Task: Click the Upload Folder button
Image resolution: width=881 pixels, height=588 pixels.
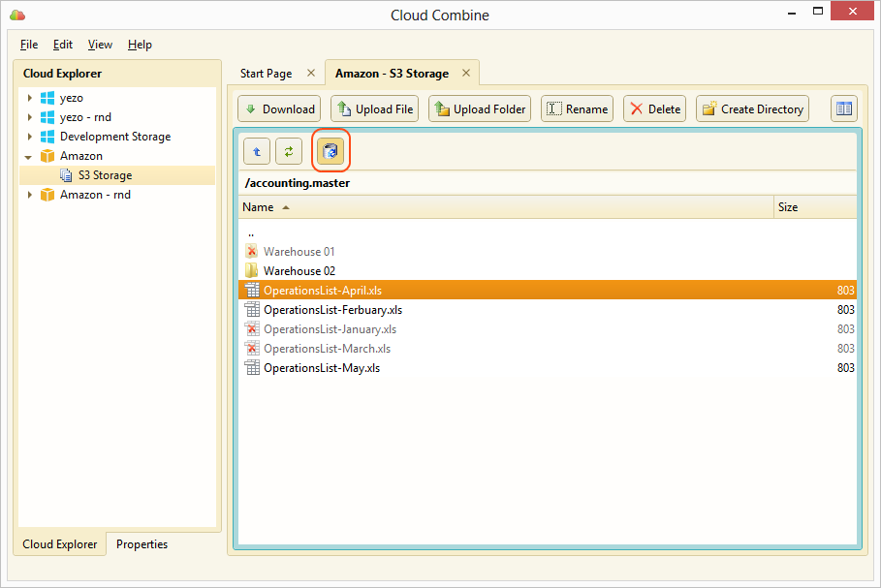Action: pyautogui.click(x=480, y=108)
